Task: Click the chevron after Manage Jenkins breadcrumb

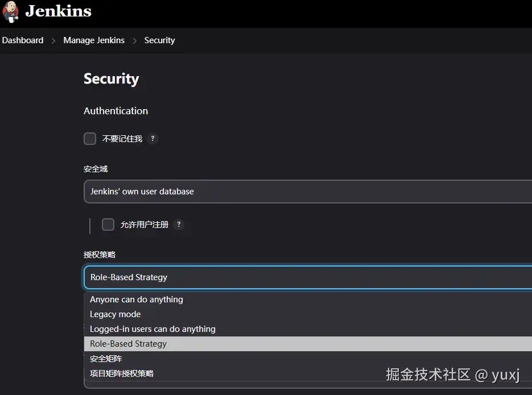Action: (x=135, y=41)
